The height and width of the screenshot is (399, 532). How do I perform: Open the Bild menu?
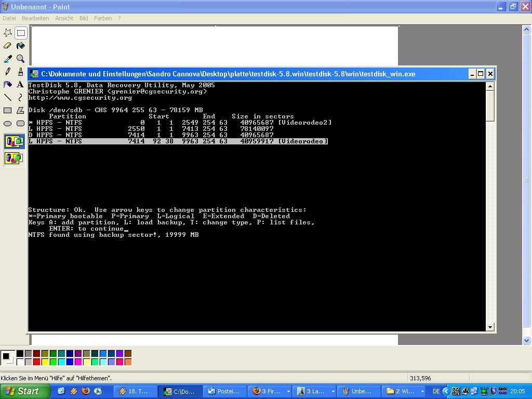click(84, 18)
